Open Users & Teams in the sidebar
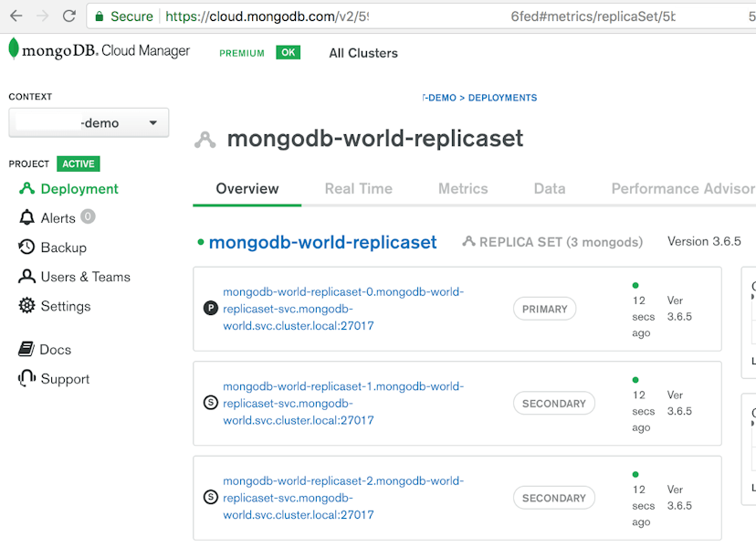756x548 pixels. pos(86,277)
